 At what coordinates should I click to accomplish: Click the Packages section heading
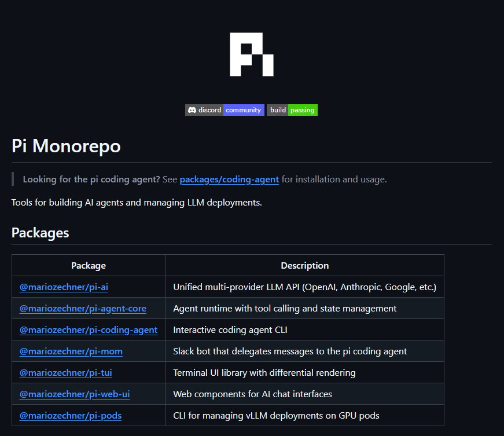(40, 233)
